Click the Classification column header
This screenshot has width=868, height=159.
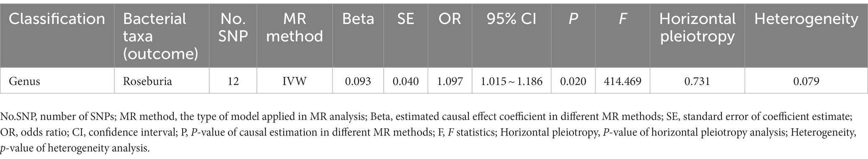tap(57, 19)
